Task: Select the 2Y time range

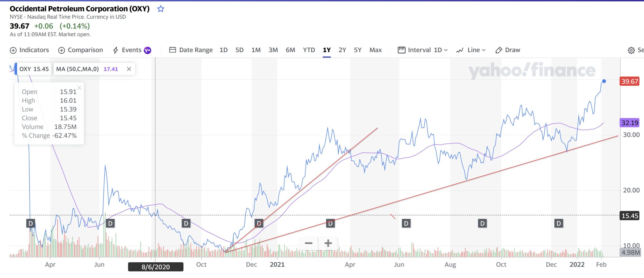Action: [x=342, y=50]
